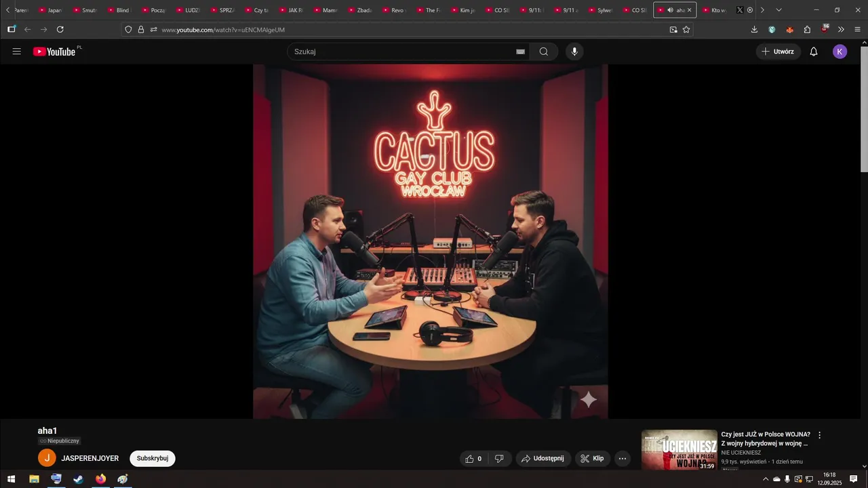Click the shield tracking protection icon

coord(128,30)
